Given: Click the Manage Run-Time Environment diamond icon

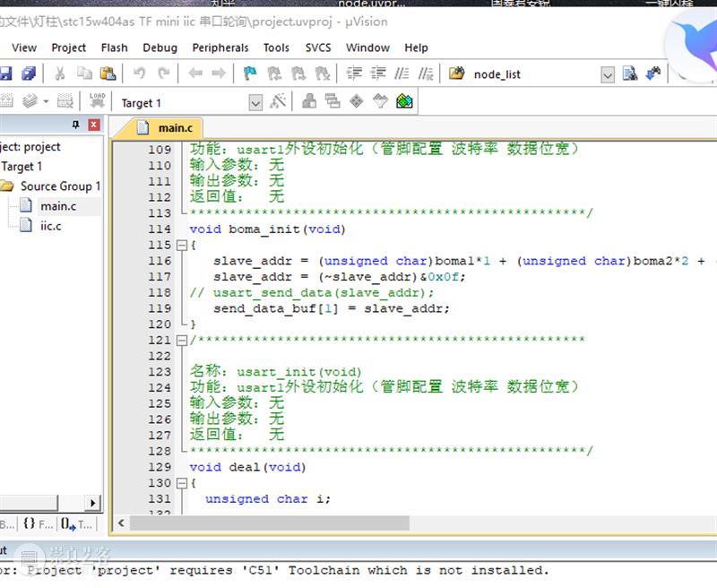Looking at the screenshot, I should (357, 100).
